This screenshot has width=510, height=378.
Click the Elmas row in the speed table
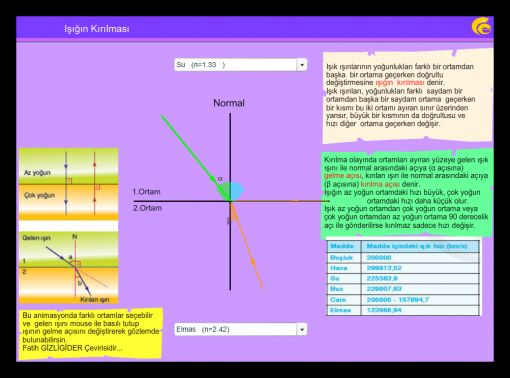pyautogui.click(x=403, y=310)
